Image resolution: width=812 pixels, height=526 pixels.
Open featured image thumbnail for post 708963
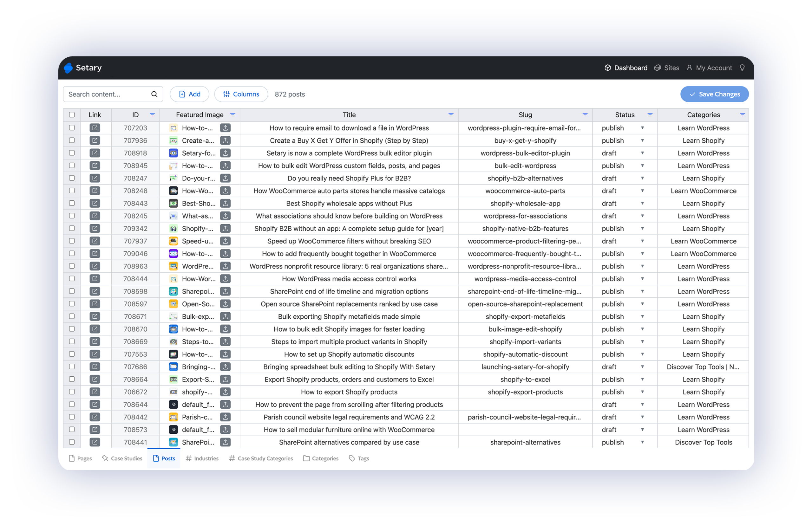(x=173, y=266)
